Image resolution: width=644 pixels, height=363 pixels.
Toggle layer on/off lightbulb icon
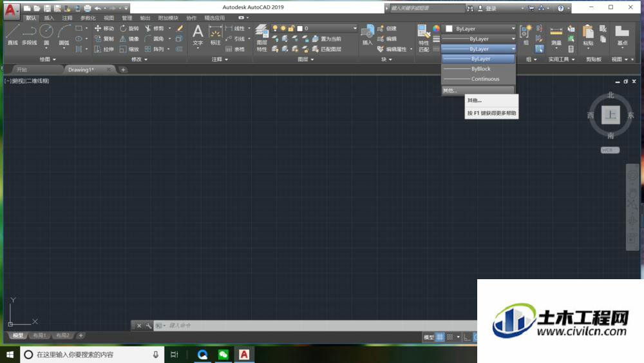click(275, 28)
